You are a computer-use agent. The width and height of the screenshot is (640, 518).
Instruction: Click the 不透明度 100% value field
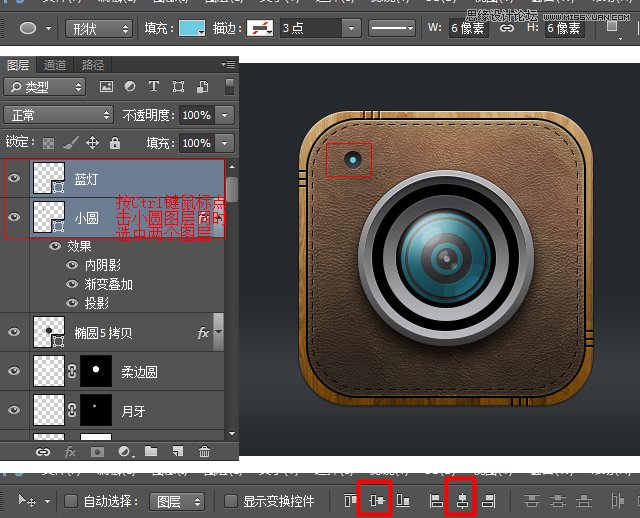point(197,115)
